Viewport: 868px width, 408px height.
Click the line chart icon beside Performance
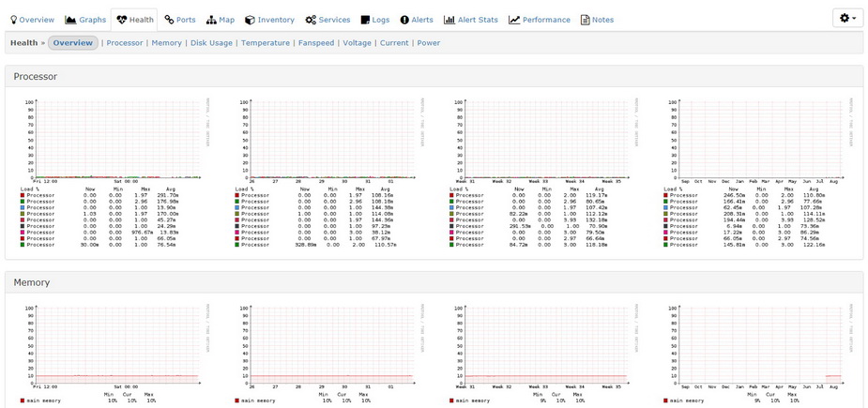[514, 20]
